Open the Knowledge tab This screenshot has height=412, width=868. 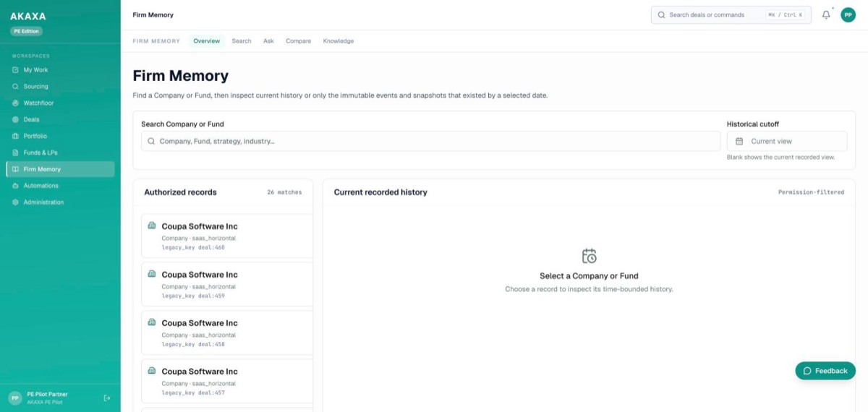(x=339, y=41)
